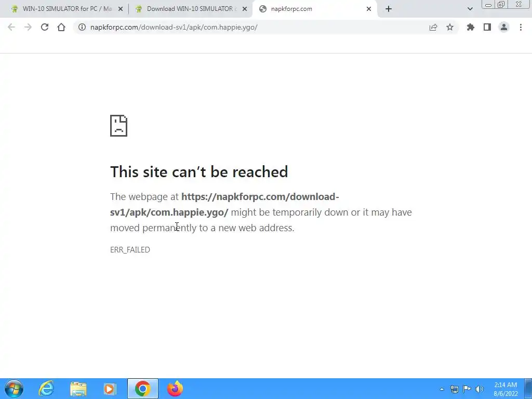The width and height of the screenshot is (532, 399).
Task: Open the Windows Start button
Action: pyautogui.click(x=14, y=389)
